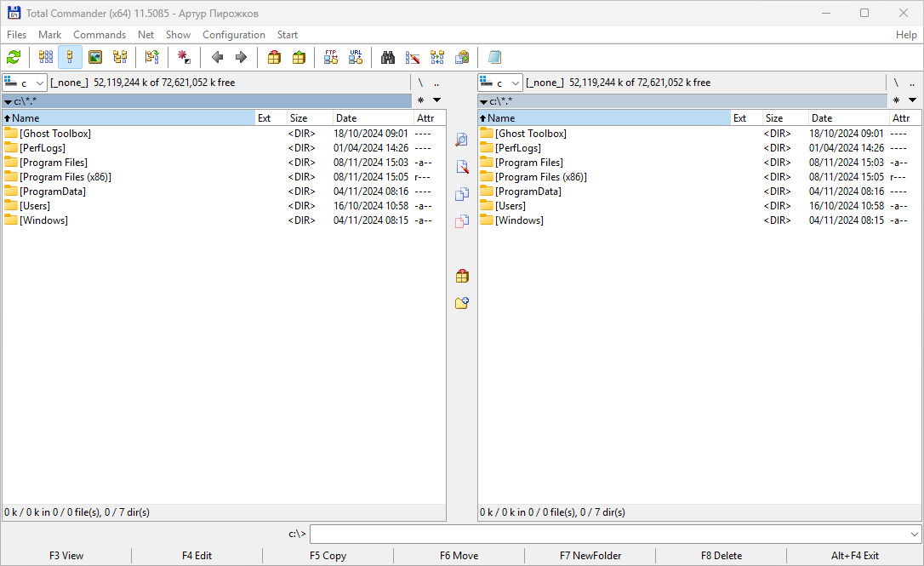Open the Mark menu

[49, 35]
